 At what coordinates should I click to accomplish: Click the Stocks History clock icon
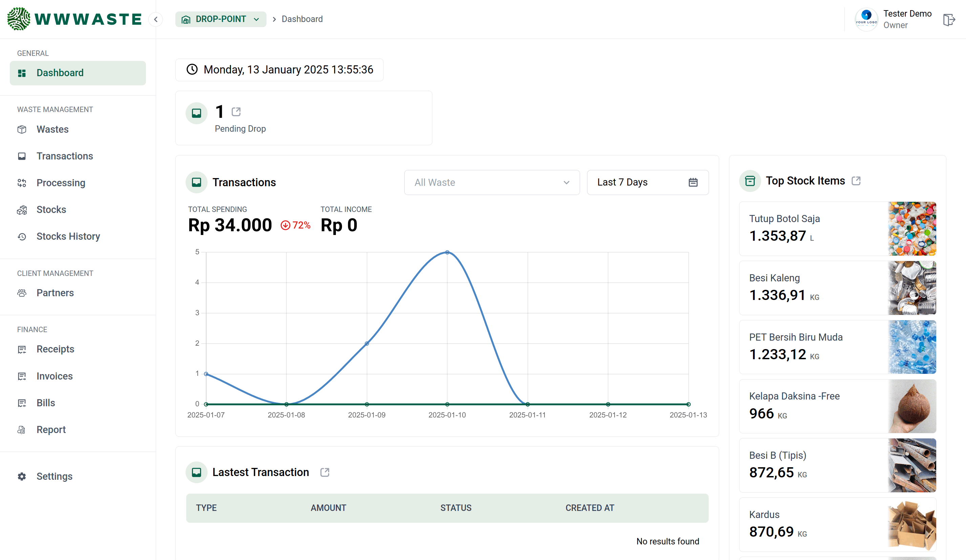tap(22, 237)
